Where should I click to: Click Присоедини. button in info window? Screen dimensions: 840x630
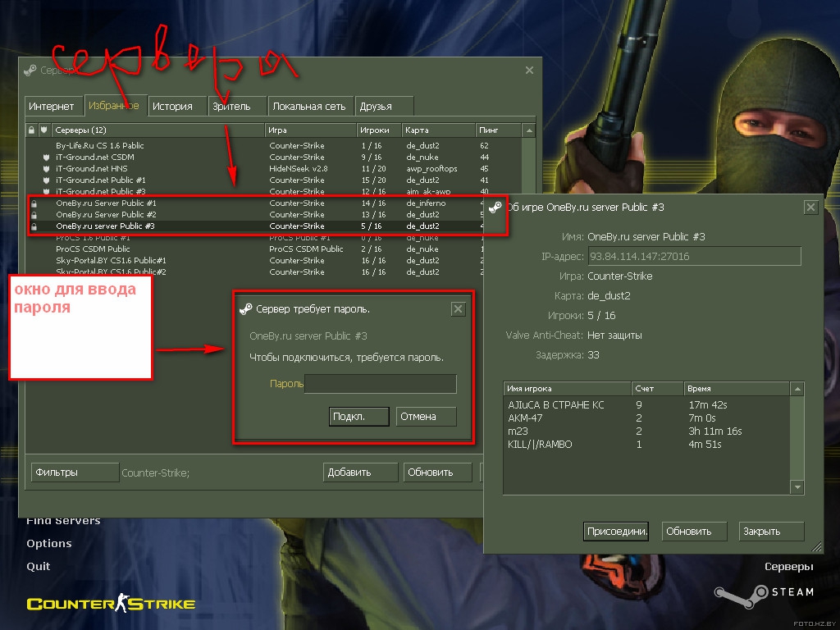[x=616, y=532]
